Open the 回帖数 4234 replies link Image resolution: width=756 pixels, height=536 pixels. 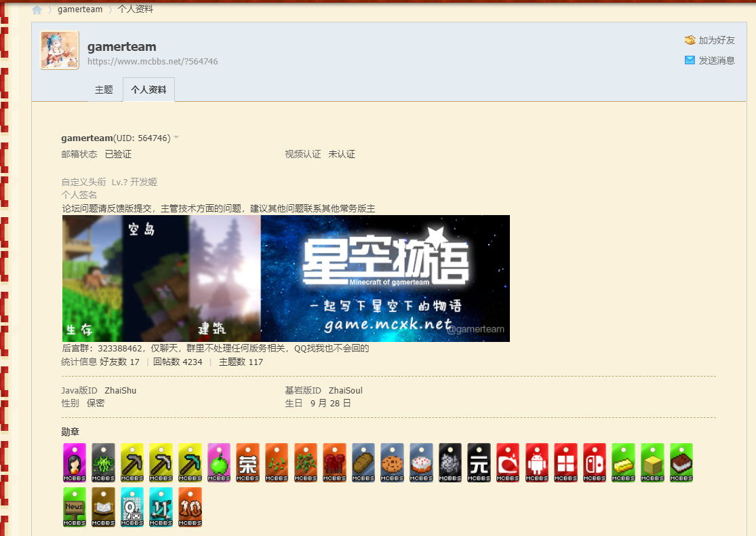178,362
